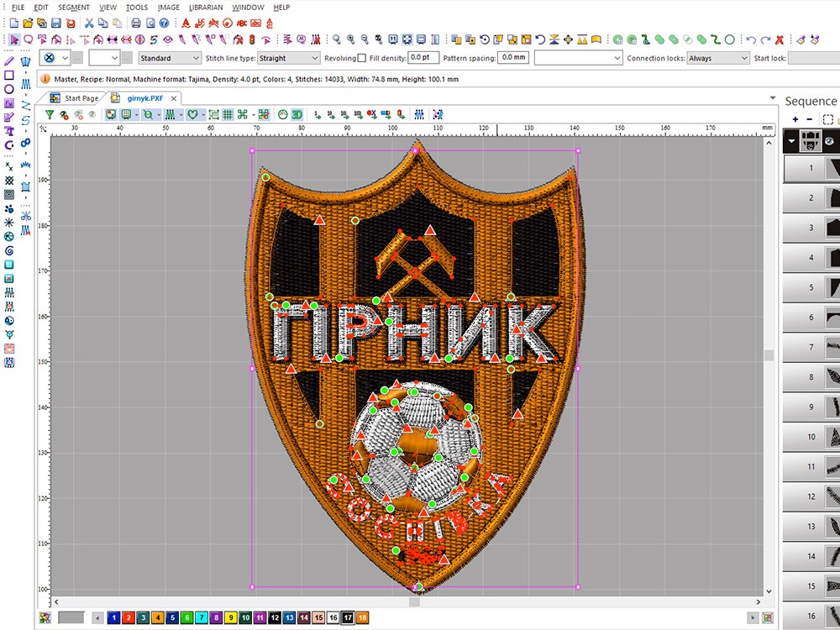Select thread color 2 red swatch
The image size is (840, 630).
[128, 617]
